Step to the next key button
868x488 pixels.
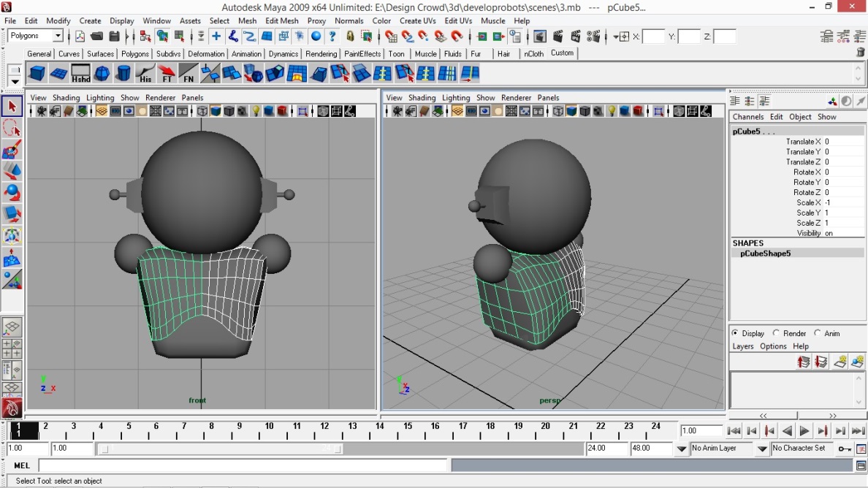[822, 430]
